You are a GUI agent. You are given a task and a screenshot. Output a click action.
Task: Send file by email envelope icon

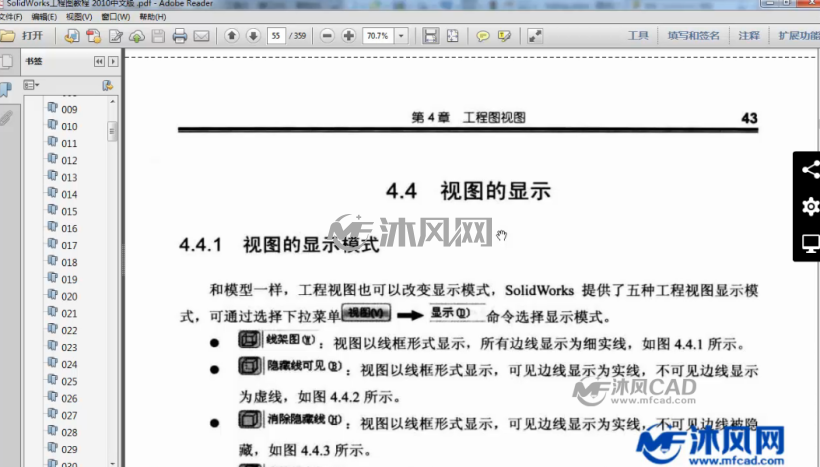tap(201, 36)
